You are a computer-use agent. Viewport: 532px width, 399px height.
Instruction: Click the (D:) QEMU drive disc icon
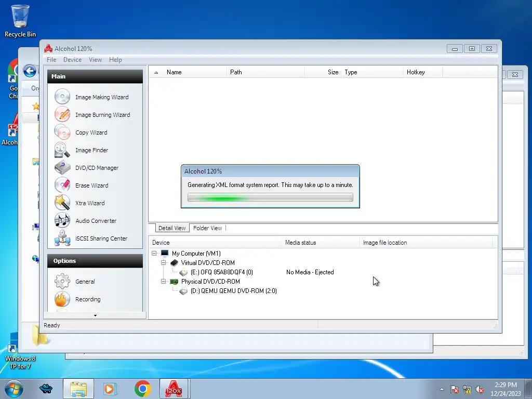point(183,291)
